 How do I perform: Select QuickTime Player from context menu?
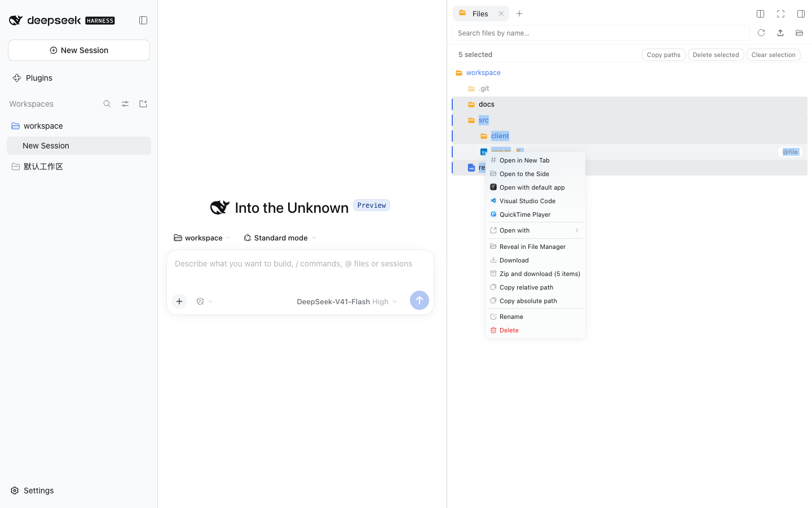click(x=535, y=214)
